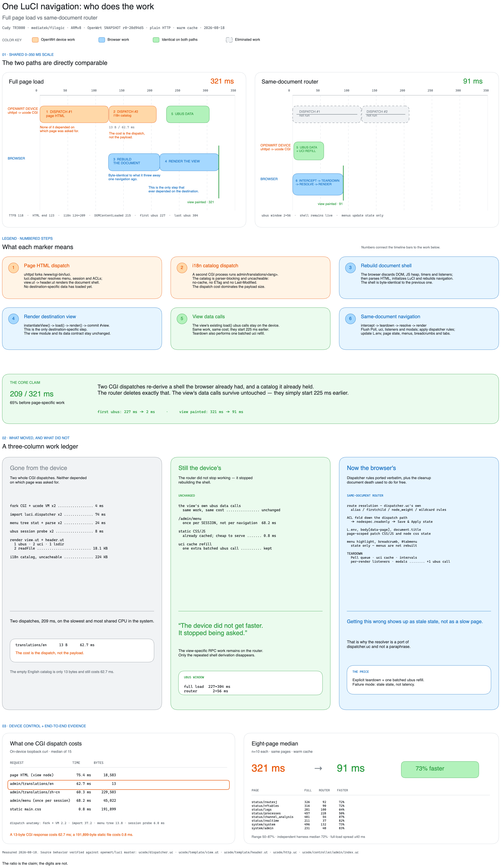Click the 'Still the device's' column heading
501x868 pixels.
click(x=200, y=468)
